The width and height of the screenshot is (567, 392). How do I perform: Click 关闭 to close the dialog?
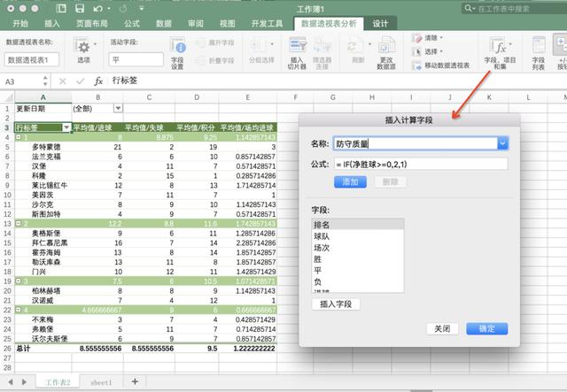click(442, 328)
